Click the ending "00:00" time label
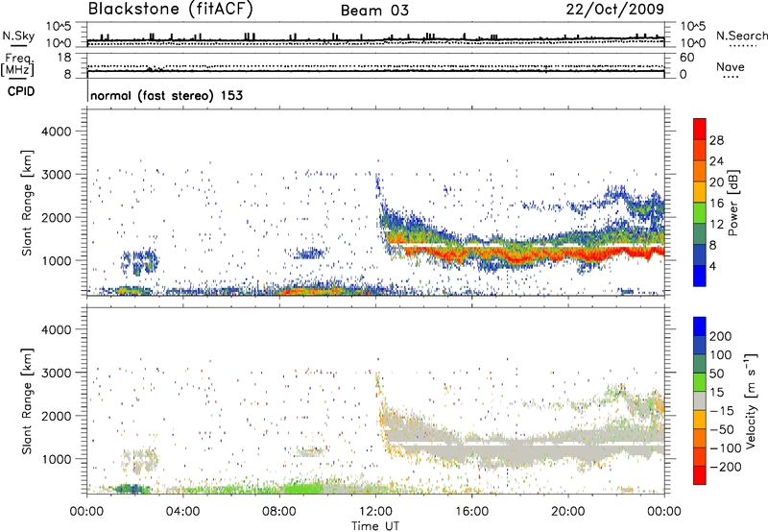768x532 pixels. coord(664,512)
